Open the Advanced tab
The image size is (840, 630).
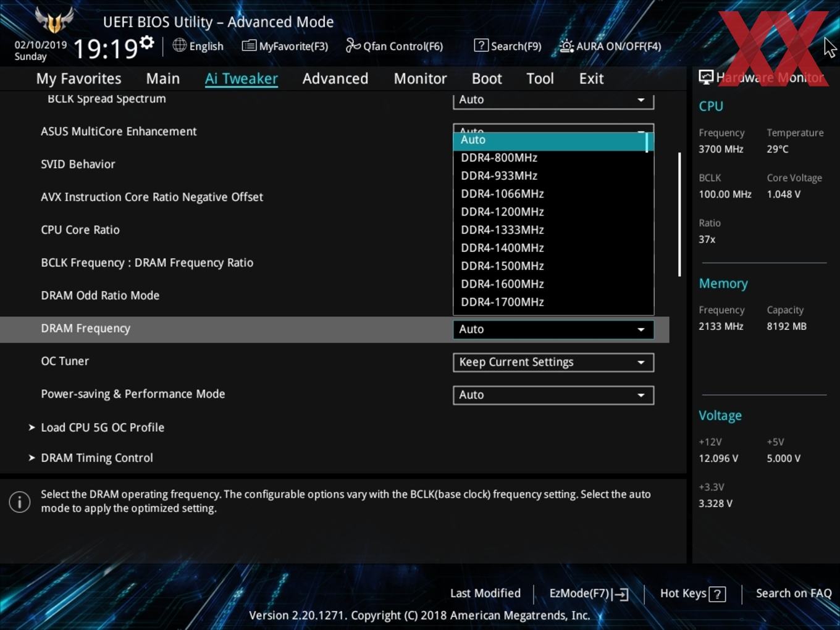[x=335, y=78]
